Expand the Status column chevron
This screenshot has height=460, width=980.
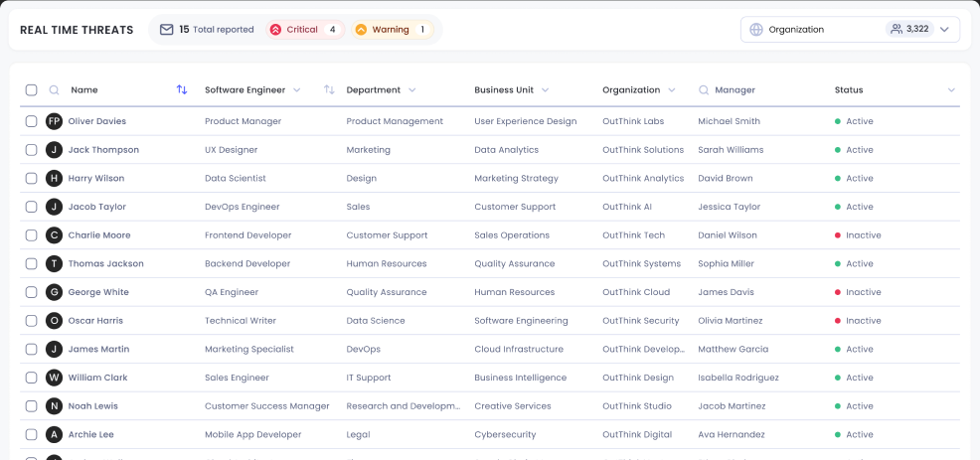[x=951, y=90]
